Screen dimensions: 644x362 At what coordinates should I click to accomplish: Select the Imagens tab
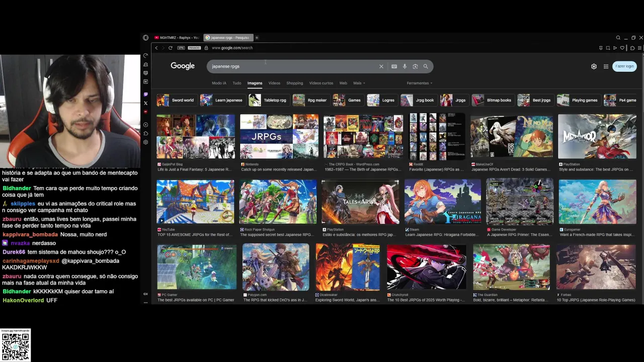click(x=255, y=83)
